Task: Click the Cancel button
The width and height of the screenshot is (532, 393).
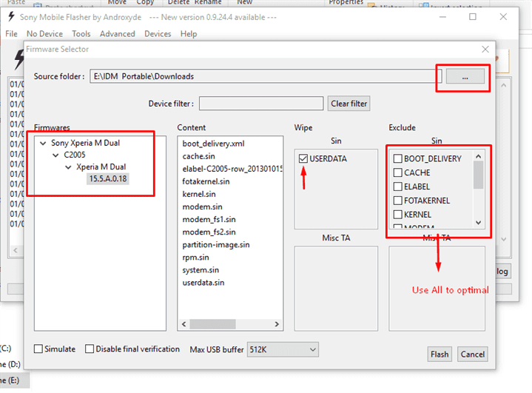Action: tap(472, 355)
